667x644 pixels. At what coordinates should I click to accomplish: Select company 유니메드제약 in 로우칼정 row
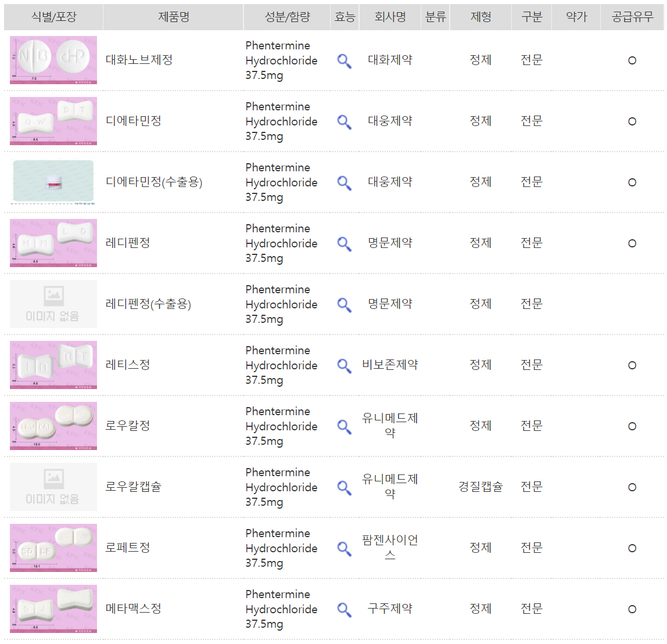[x=390, y=426]
